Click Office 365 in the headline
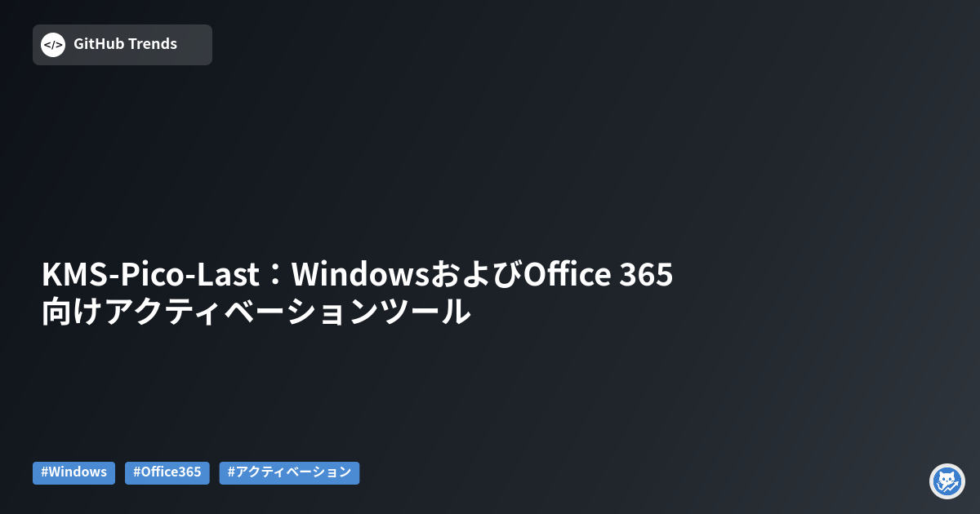This screenshot has width=980, height=514. click(598, 276)
